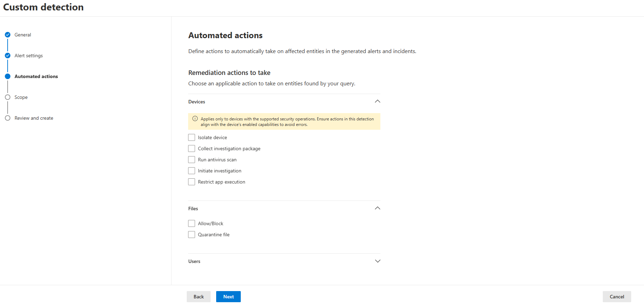
Task: Click the Custom detection header text
Action: (43, 7)
